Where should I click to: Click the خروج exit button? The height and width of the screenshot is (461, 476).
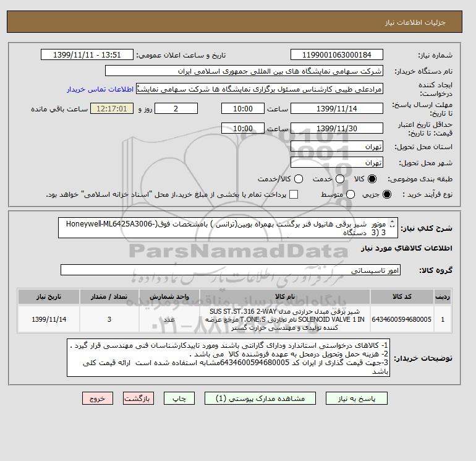click(x=98, y=399)
